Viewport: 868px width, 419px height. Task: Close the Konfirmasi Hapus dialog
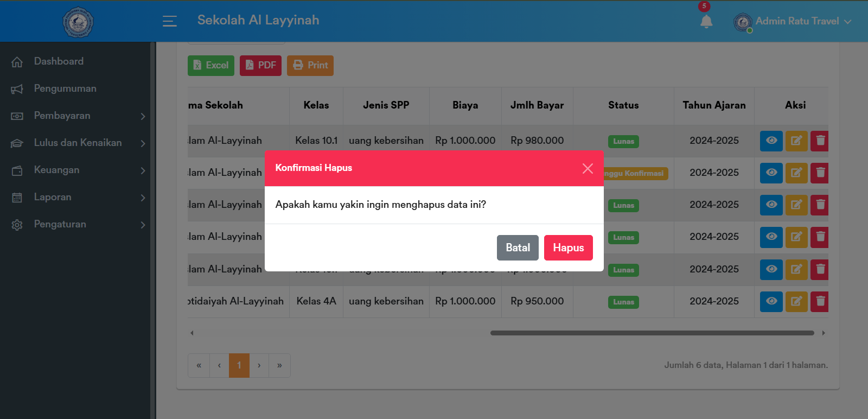(x=587, y=169)
